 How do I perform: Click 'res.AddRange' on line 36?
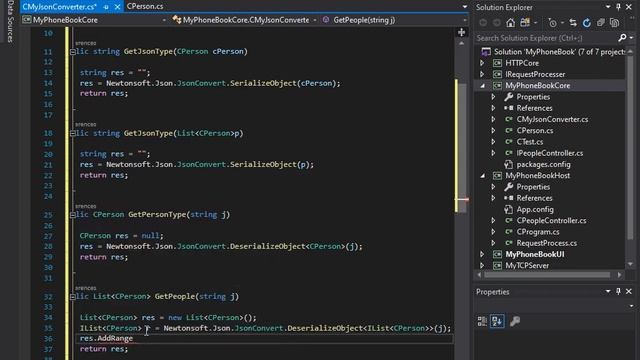point(106,338)
